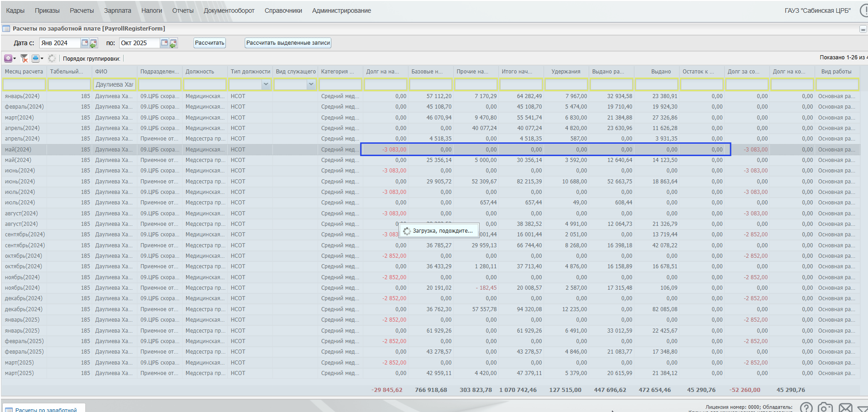Open calendar picker for 'Дата с' field
Screen dimensions: 868x412
(x=84, y=43)
